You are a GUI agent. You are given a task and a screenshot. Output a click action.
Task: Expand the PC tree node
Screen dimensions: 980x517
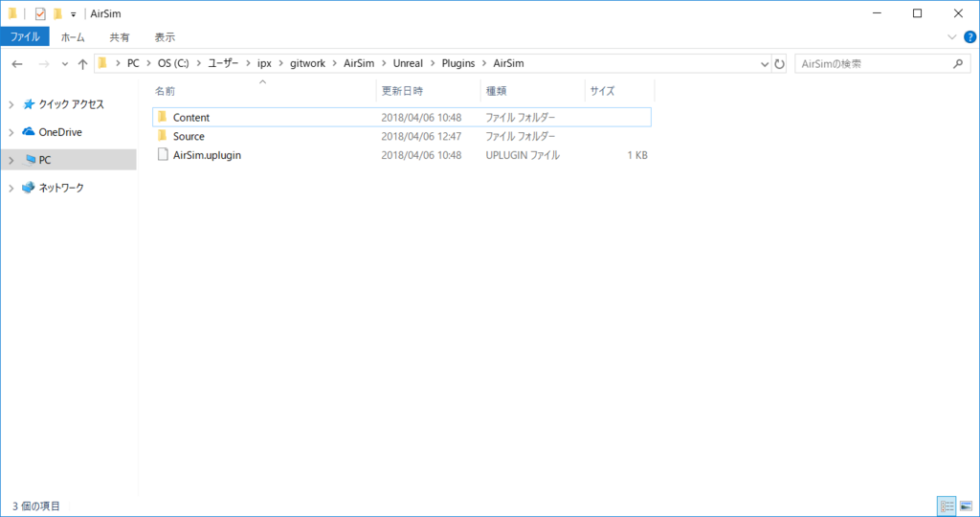click(11, 160)
